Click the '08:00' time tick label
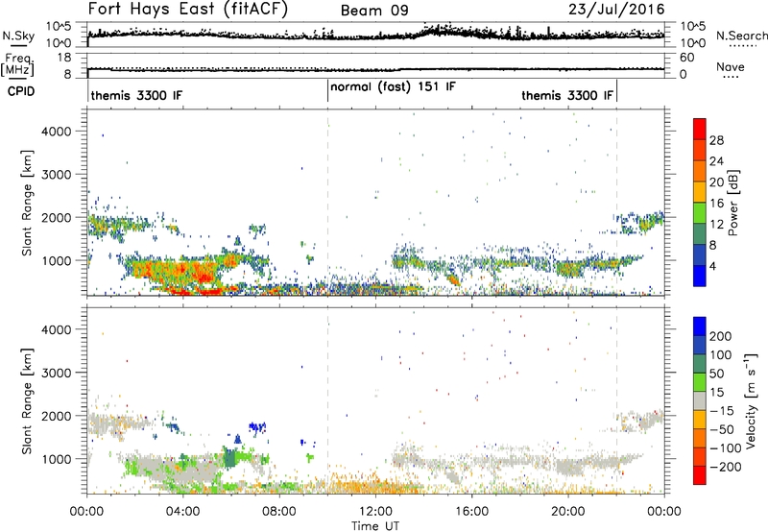The height and width of the screenshot is (532, 768). click(x=279, y=512)
